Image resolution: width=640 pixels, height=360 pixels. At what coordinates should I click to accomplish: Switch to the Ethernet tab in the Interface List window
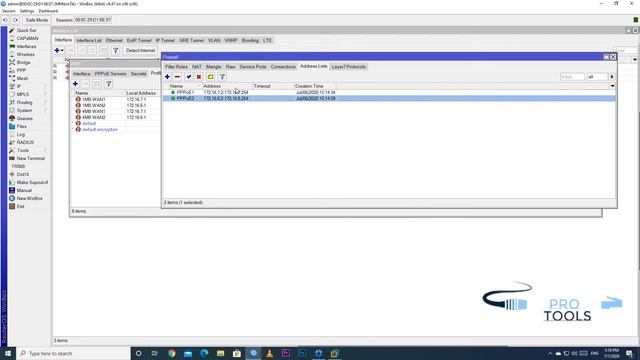pyautogui.click(x=114, y=40)
